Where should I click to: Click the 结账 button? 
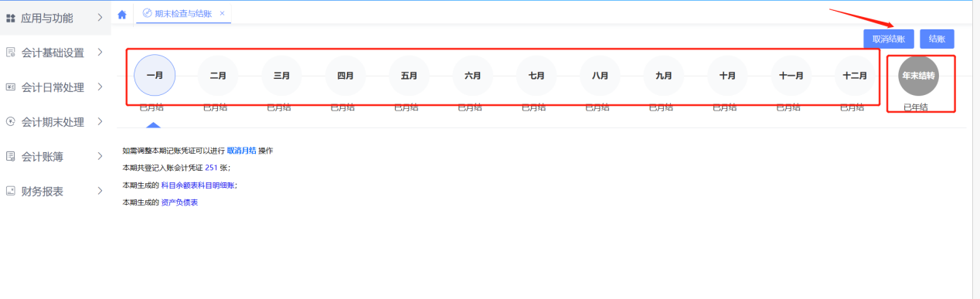click(937, 39)
